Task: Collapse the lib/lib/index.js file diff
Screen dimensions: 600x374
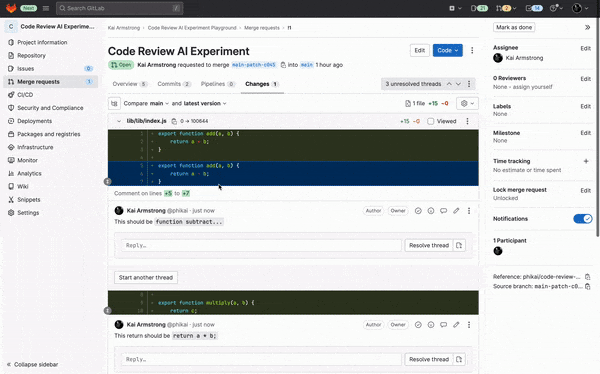Action: coord(119,121)
